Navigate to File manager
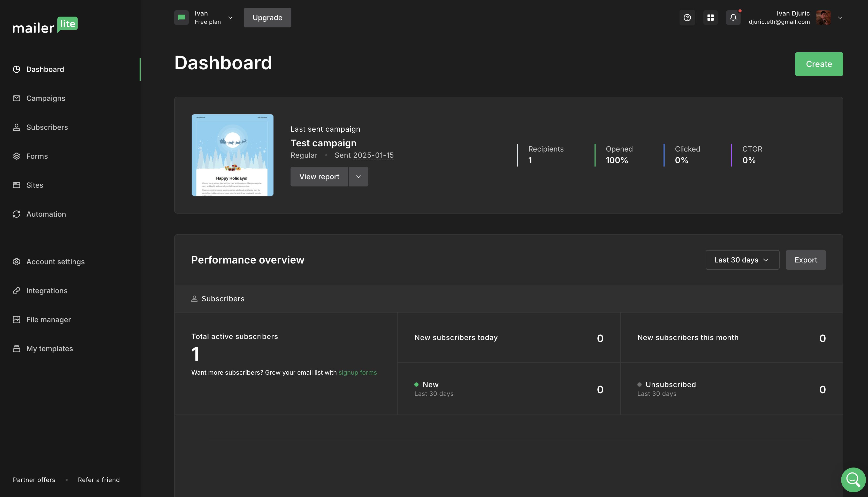The image size is (868, 497). click(48, 320)
